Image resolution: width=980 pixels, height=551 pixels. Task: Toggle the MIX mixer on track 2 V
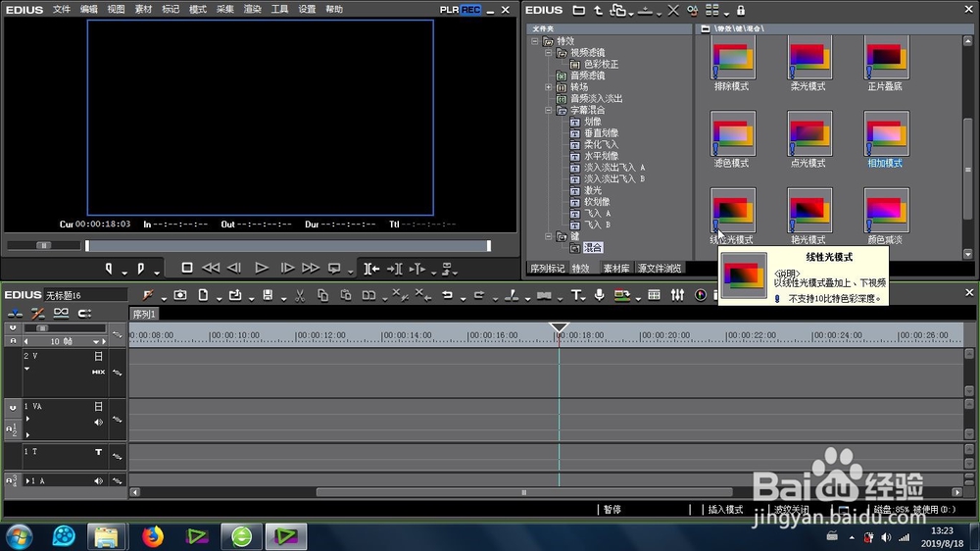tap(98, 373)
